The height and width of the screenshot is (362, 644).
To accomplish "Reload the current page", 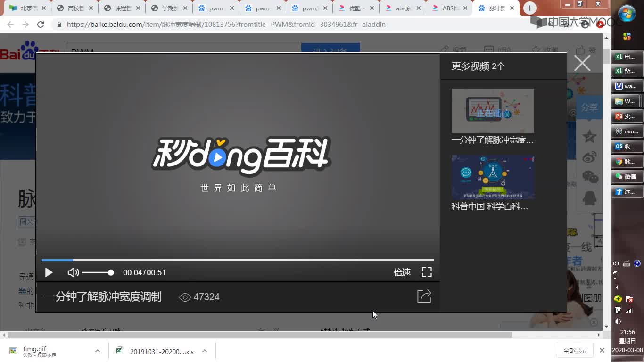I will pyautogui.click(x=41, y=24).
